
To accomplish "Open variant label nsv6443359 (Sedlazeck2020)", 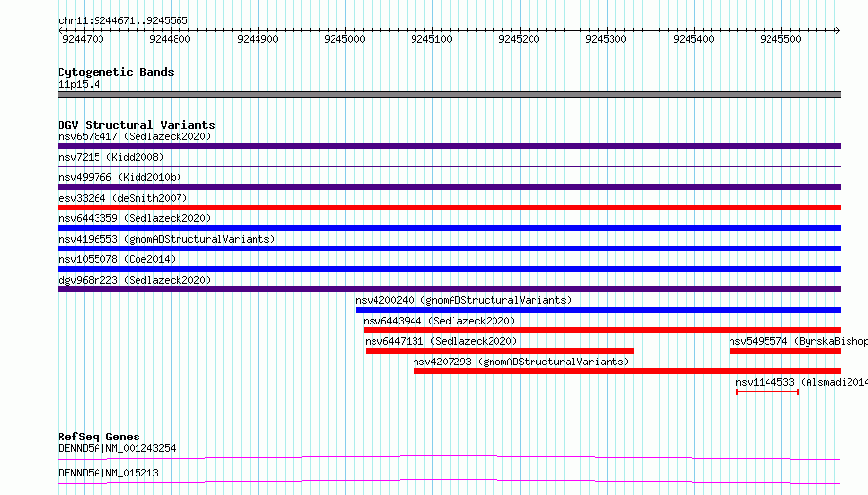I will click(x=135, y=218).
